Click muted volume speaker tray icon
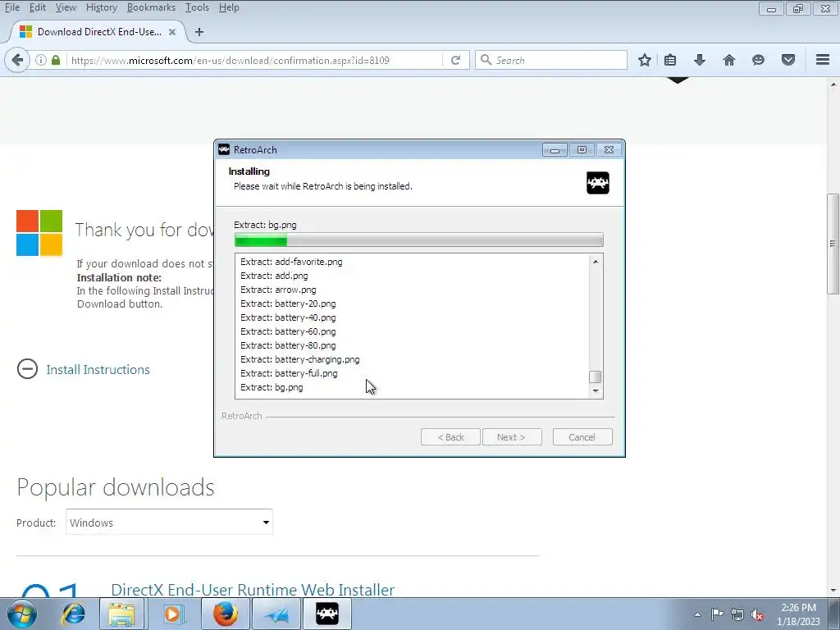Image resolution: width=840 pixels, height=630 pixels. pyautogui.click(x=757, y=614)
